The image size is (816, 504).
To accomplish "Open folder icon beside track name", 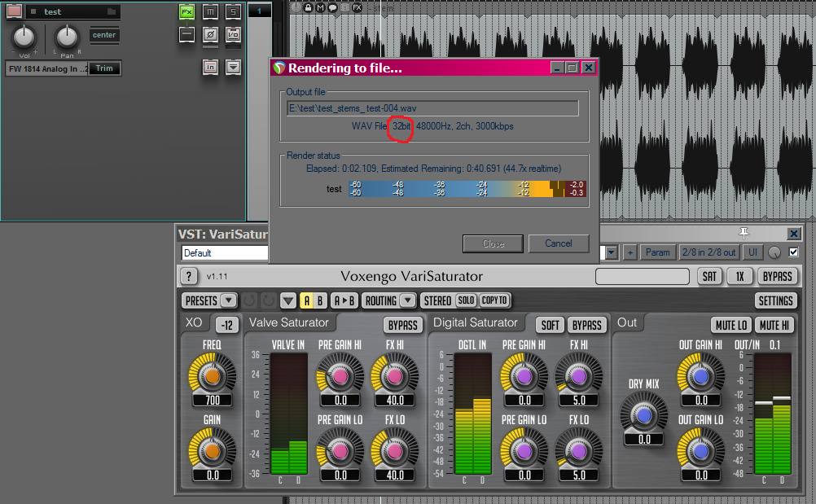I will click(112, 11).
